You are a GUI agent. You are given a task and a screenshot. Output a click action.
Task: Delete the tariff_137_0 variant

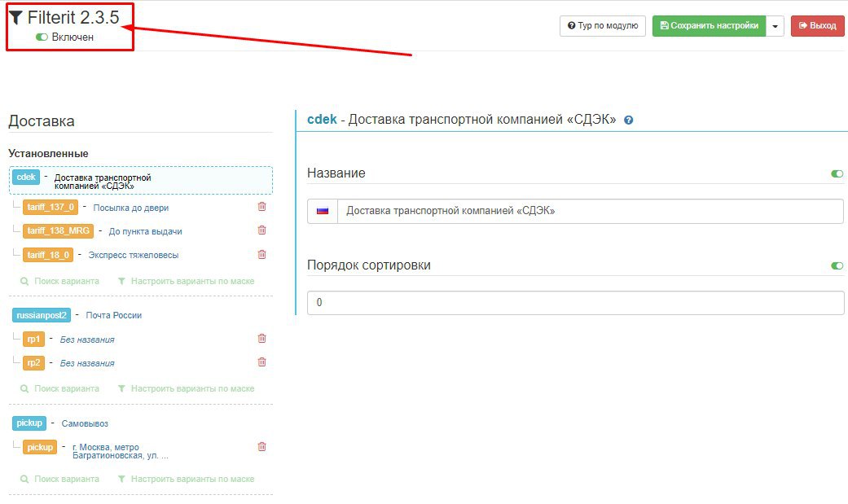[261, 207]
